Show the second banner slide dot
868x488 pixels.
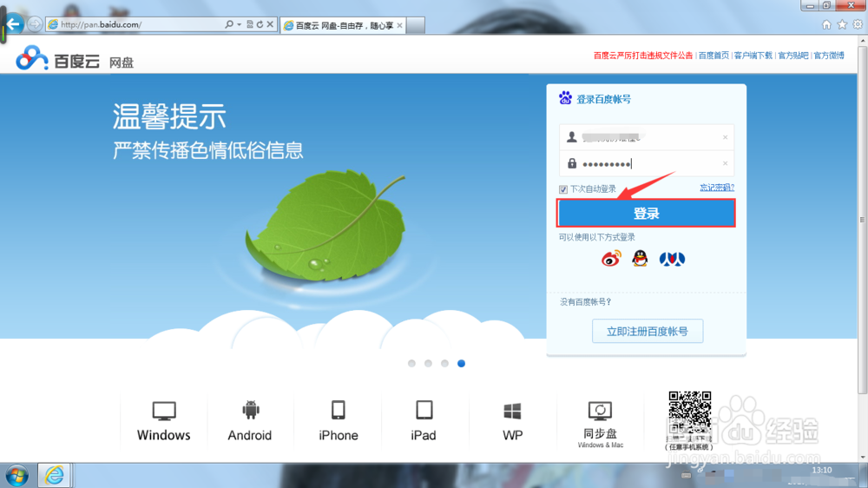point(428,363)
